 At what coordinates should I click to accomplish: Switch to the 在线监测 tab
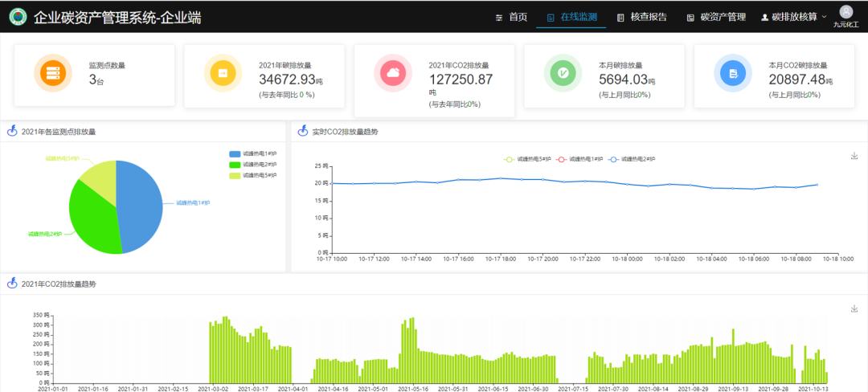[571, 17]
